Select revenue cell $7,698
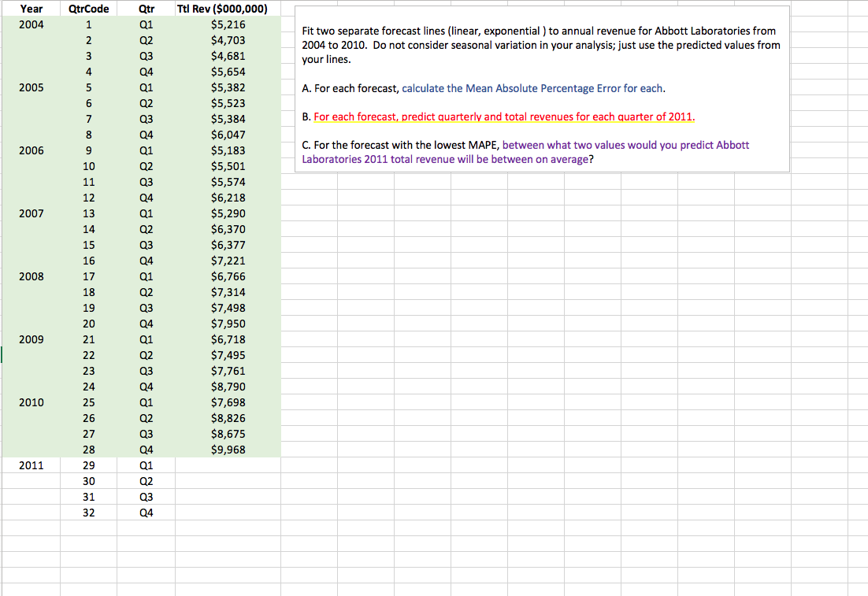Screen dimensions: 868x596 [228, 402]
